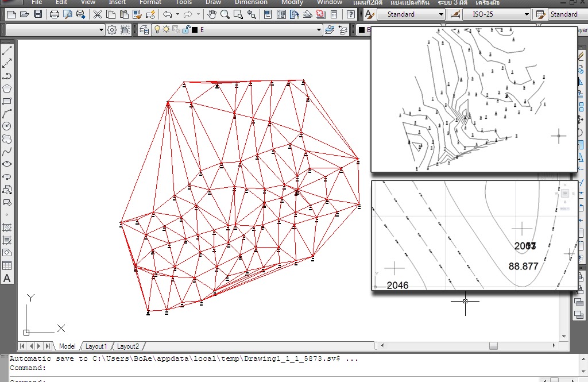Screen dimensions: 588x382
Task: Open the QuickCalc calculator icon
Action: [334, 14]
